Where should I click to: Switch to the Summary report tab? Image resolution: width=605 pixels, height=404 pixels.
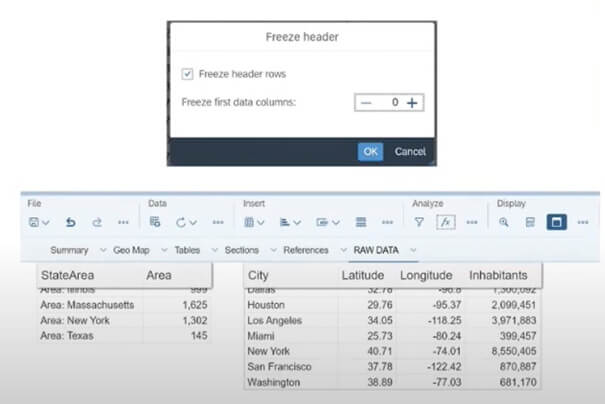pos(69,250)
